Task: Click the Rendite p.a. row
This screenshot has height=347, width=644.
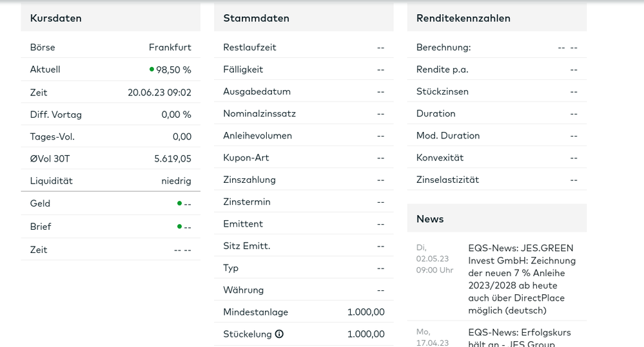Action: [x=497, y=70]
